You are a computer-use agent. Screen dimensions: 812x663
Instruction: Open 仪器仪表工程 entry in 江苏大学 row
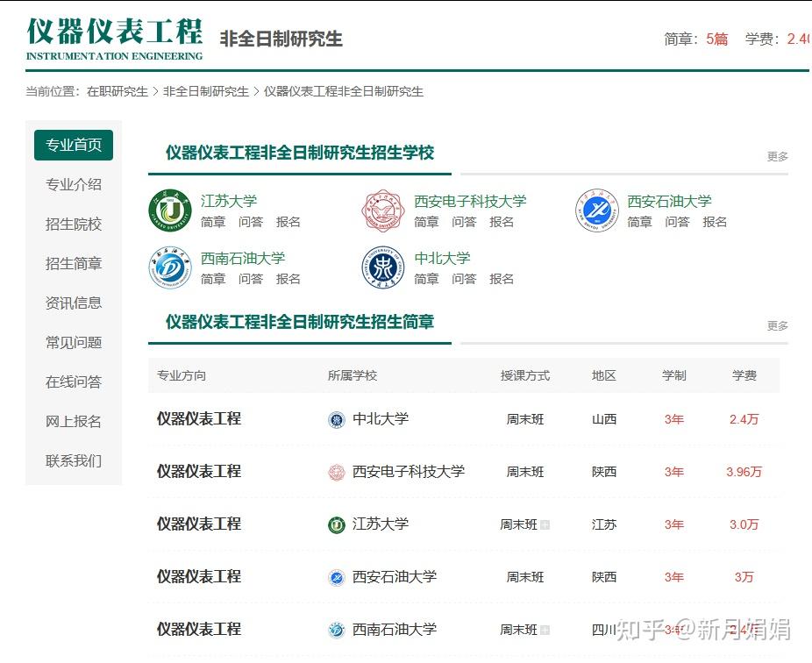tap(199, 524)
